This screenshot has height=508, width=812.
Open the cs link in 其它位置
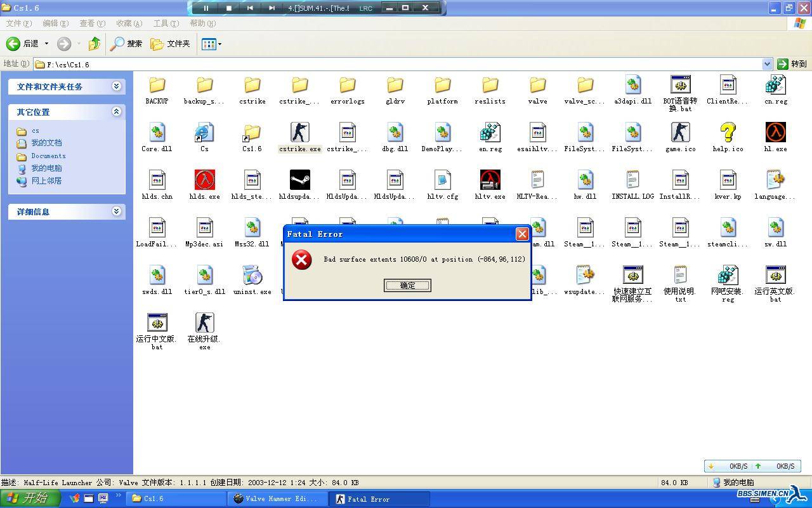click(36, 131)
